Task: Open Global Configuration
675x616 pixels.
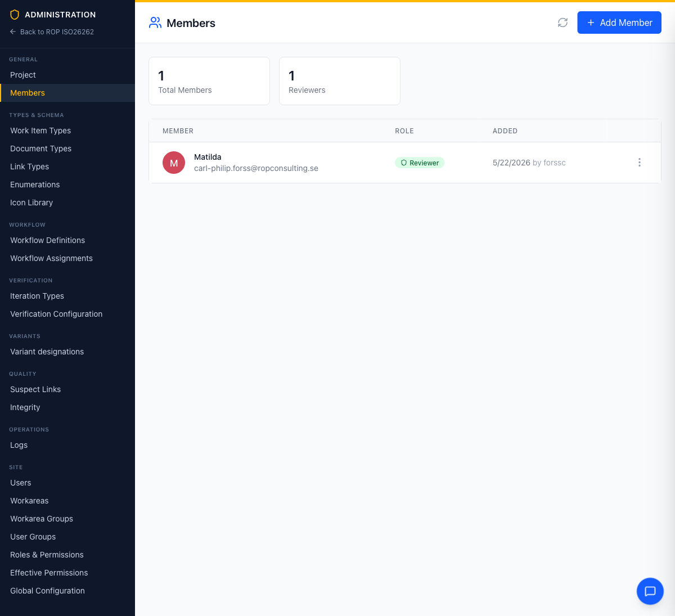Action: tap(67, 591)
